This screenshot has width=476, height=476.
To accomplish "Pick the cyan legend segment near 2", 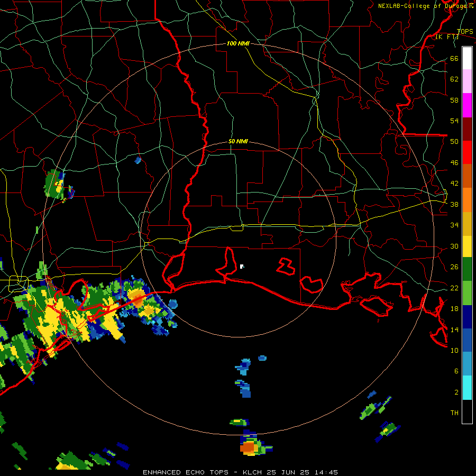I will coord(467,388).
